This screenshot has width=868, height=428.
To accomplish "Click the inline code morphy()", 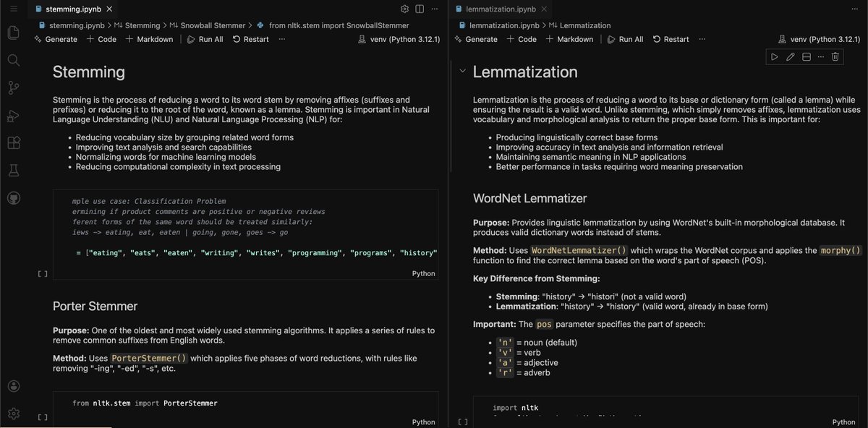I will click(841, 250).
